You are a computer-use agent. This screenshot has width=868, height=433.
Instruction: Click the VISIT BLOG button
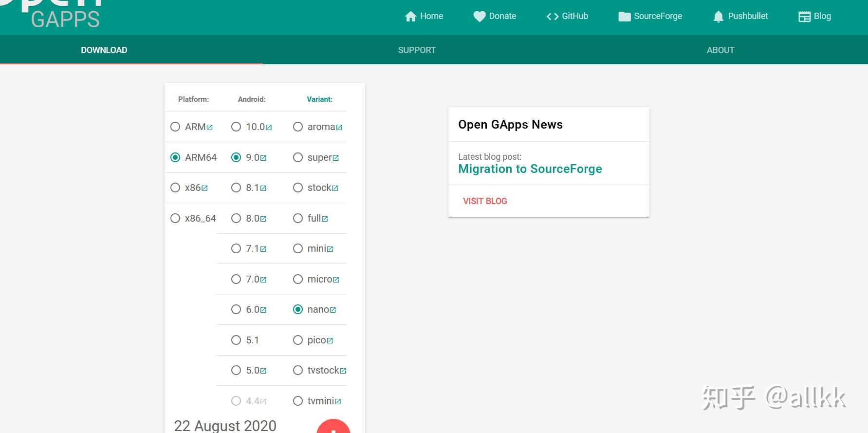tap(485, 201)
